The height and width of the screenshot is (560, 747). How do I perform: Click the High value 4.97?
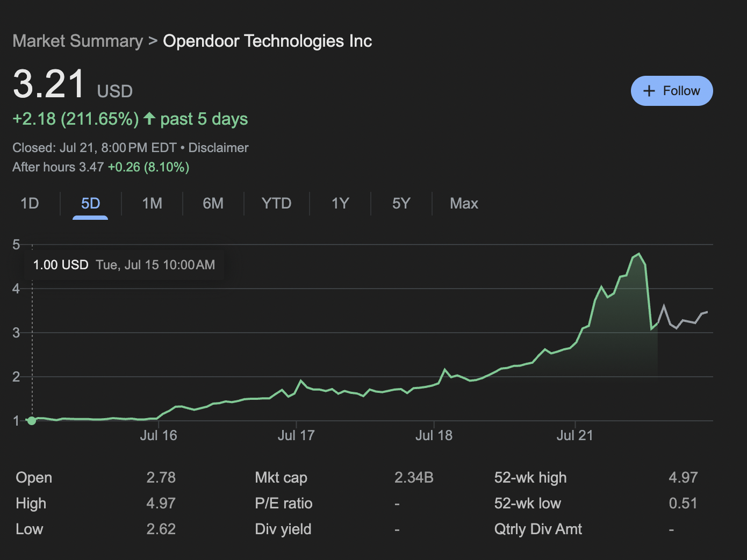pos(161,503)
